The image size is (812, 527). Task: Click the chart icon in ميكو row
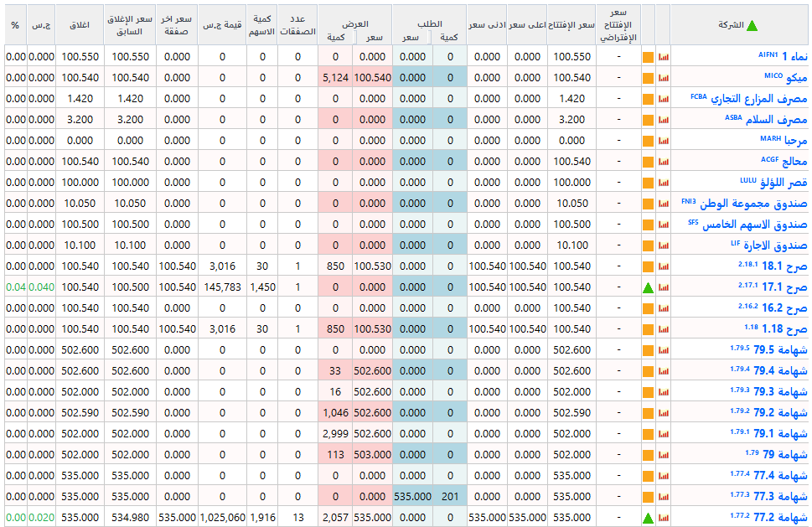point(664,78)
